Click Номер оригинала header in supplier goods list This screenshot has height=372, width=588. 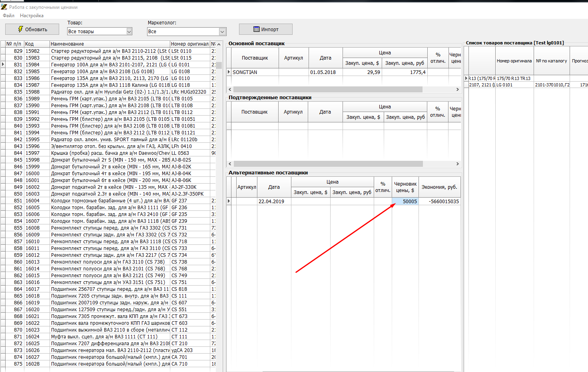click(514, 61)
